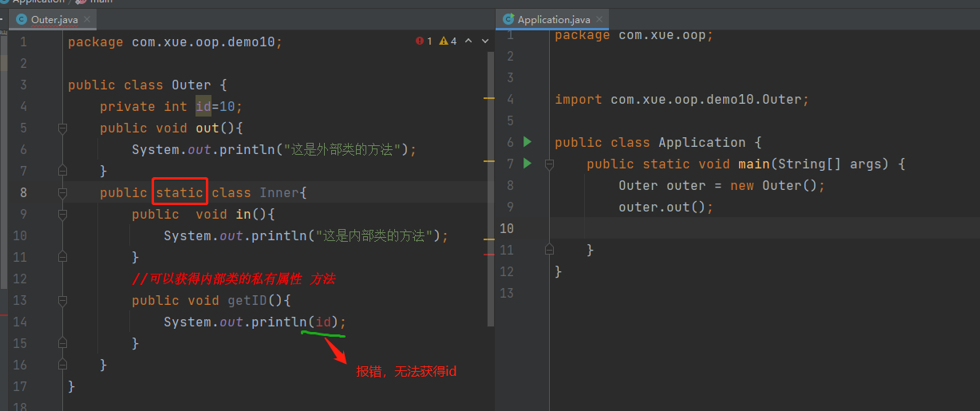Click 'in' method name on line 9
The image size is (980, 411).
tap(243, 214)
